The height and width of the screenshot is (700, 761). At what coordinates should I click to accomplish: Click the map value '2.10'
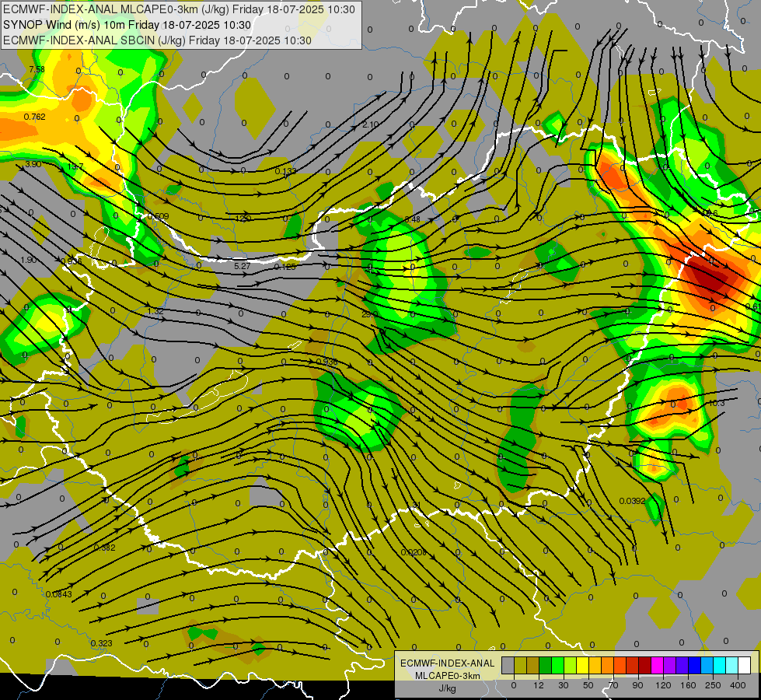click(371, 125)
